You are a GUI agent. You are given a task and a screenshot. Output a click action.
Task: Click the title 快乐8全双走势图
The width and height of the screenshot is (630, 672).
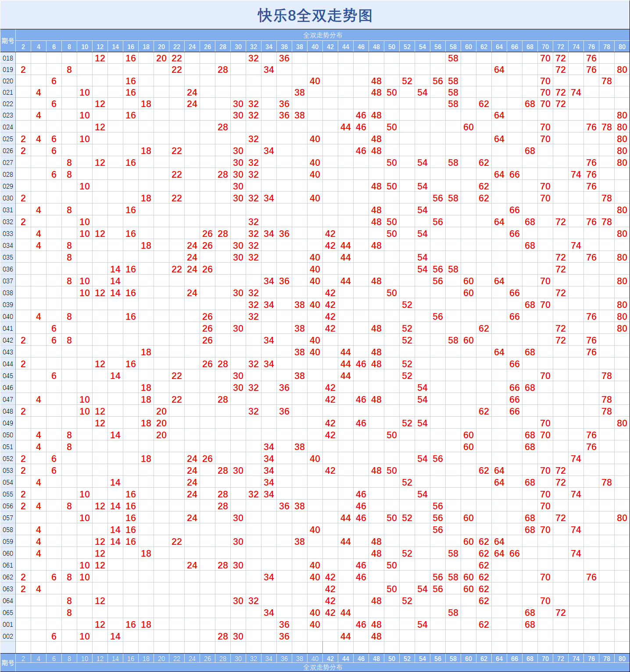click(315, 15)
